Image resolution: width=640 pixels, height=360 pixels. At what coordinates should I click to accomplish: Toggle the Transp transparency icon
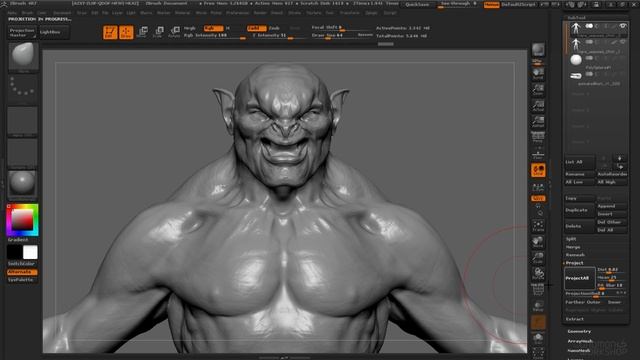coord(538,306)
